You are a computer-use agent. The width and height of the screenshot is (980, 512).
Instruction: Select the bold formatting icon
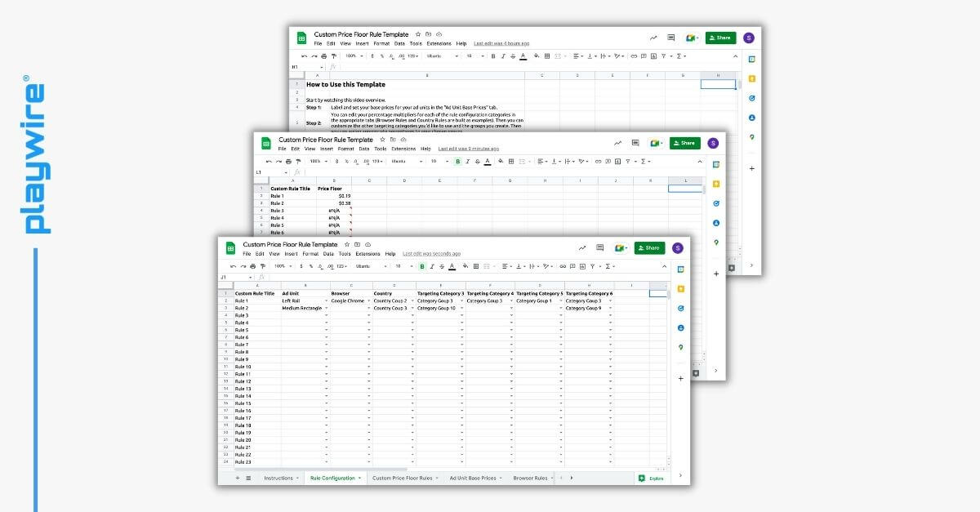[x=421, y=265]
